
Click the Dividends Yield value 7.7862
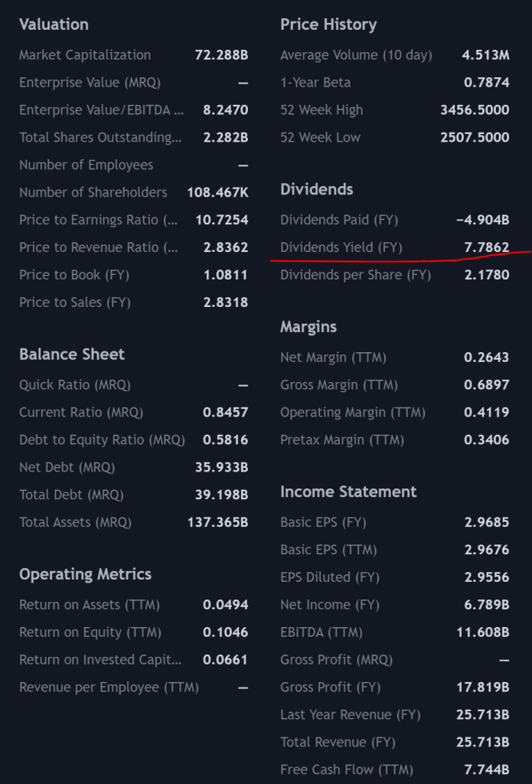(487, 247)
